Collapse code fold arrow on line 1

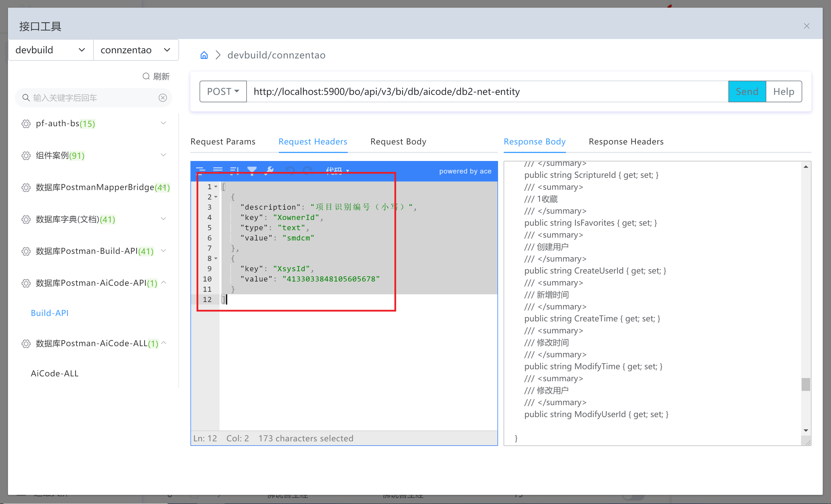point(216,187)
